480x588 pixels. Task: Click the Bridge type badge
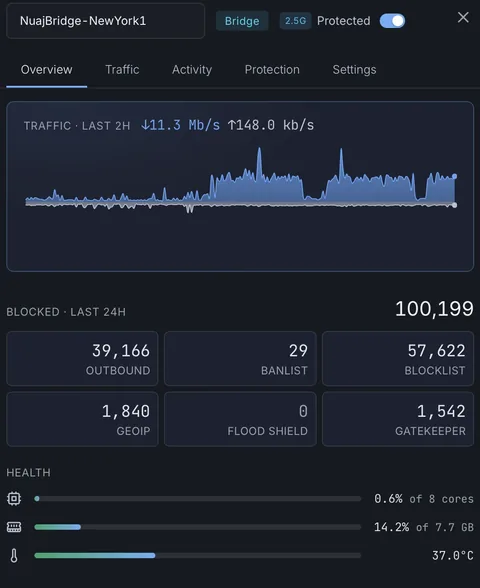pyautogui.click(x=242, y=21)
